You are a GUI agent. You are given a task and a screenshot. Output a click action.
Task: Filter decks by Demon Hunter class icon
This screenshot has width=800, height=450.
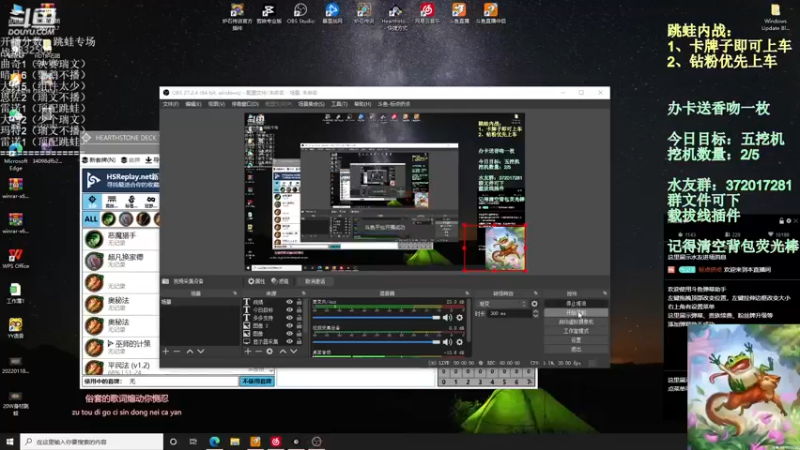(x=108, y=219)
